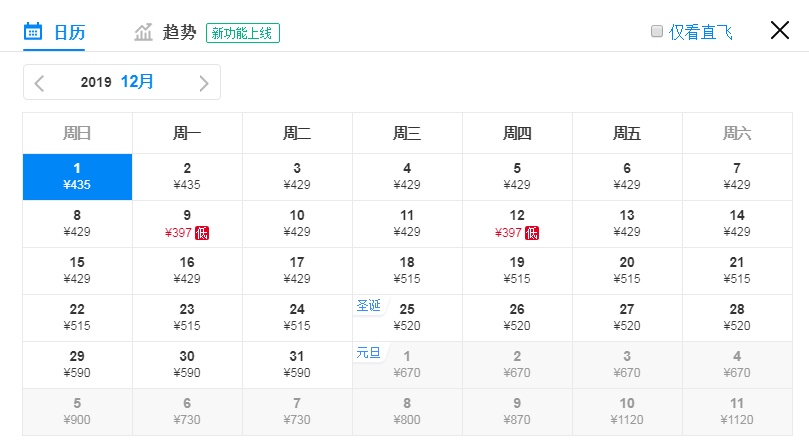
Task: Select December 31 priced ¥590
Action: (297, 365)
